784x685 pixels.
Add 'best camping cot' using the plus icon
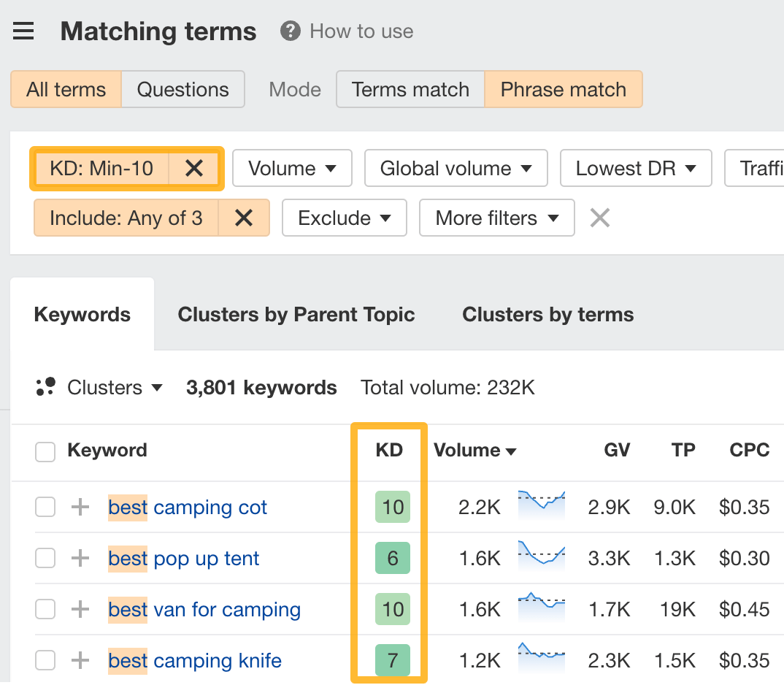point(80,507)
